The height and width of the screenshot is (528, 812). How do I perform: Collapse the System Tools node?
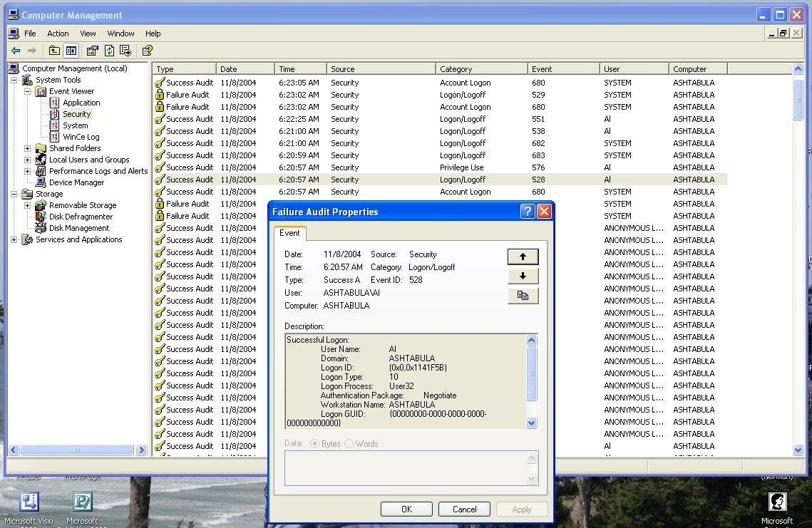coord(14,81)
